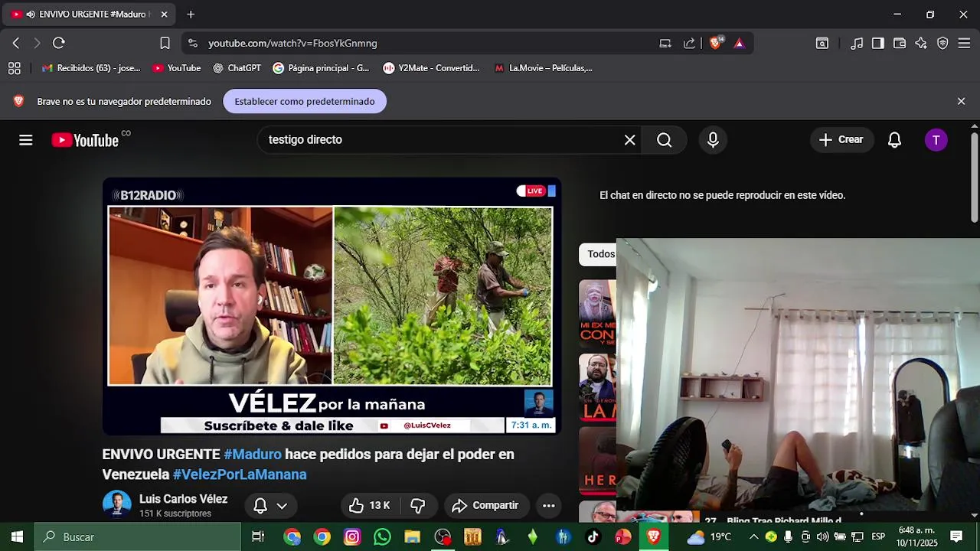Click the Compartir share button
The height and width of the screenshot is (551, 980).
[485, 506]
